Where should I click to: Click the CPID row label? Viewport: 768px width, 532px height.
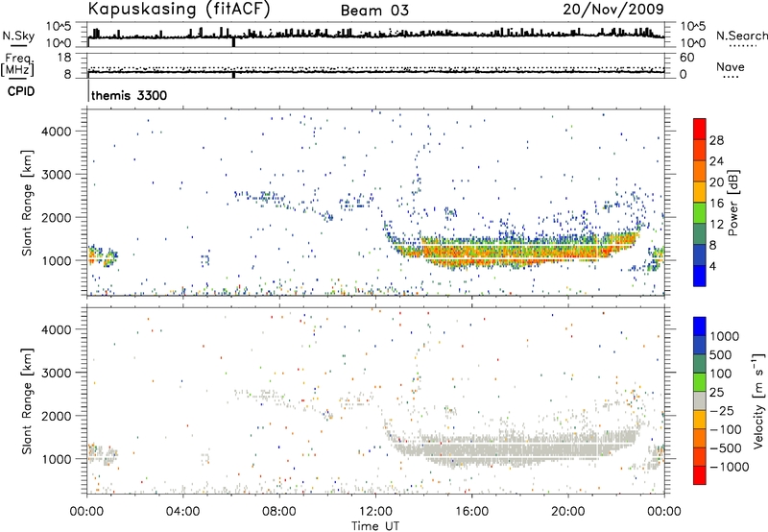(x=21, y=91)
